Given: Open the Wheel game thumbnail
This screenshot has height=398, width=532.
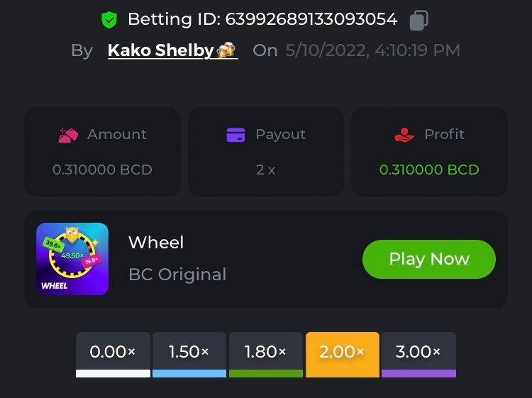Looking at the screenshot, I should coord(72,259).
